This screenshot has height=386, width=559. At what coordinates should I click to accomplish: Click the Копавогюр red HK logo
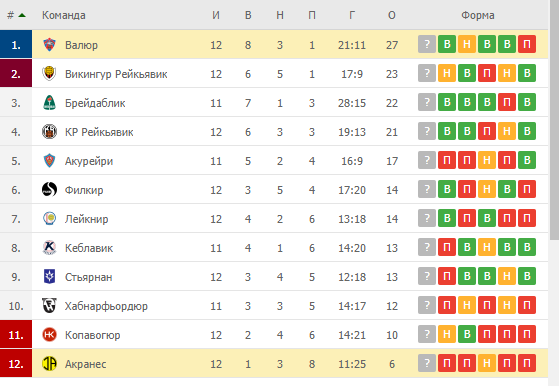click(49, 335)
